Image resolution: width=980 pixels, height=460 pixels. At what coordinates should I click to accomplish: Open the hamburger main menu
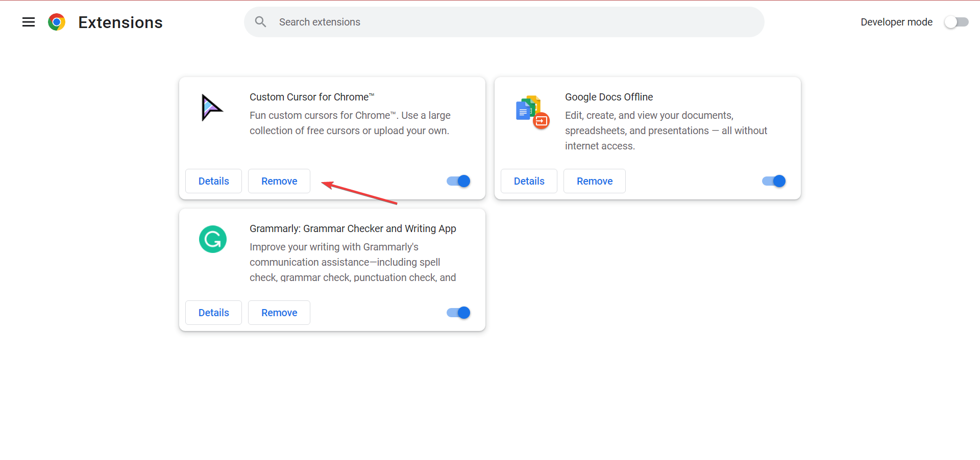pos(29,22)
